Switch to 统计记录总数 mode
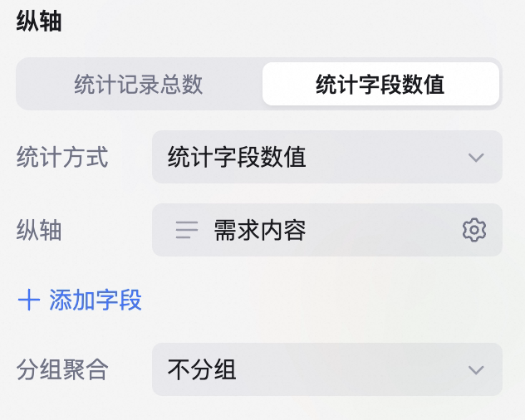This screenshot has height=420, width=525. tap(138, 84)
